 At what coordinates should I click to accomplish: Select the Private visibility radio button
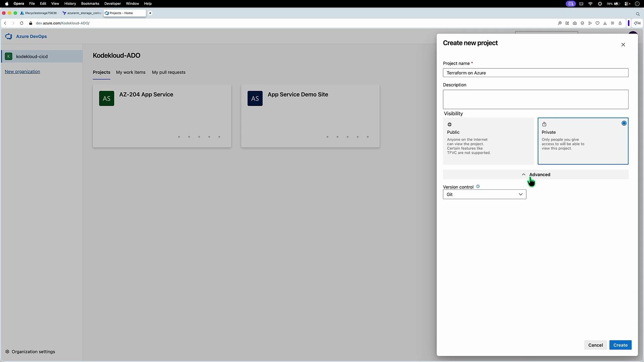pos(624,123)
